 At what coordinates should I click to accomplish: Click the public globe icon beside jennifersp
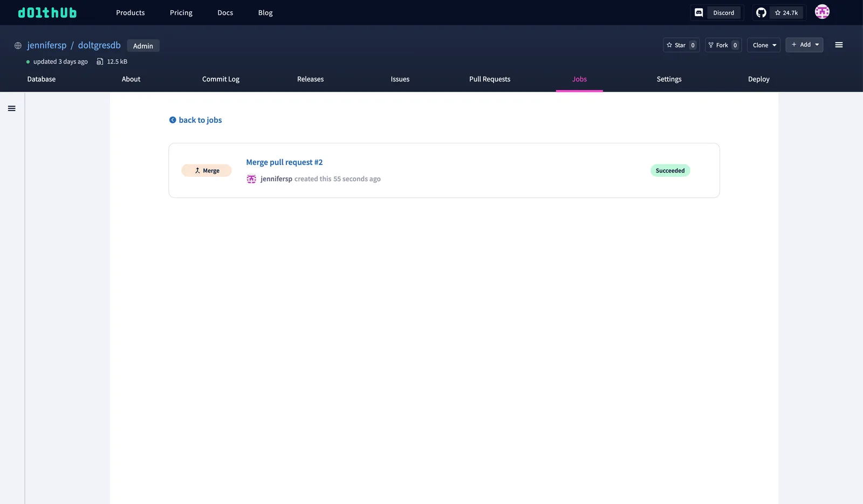pyautogui.click(x=18, y=46)
